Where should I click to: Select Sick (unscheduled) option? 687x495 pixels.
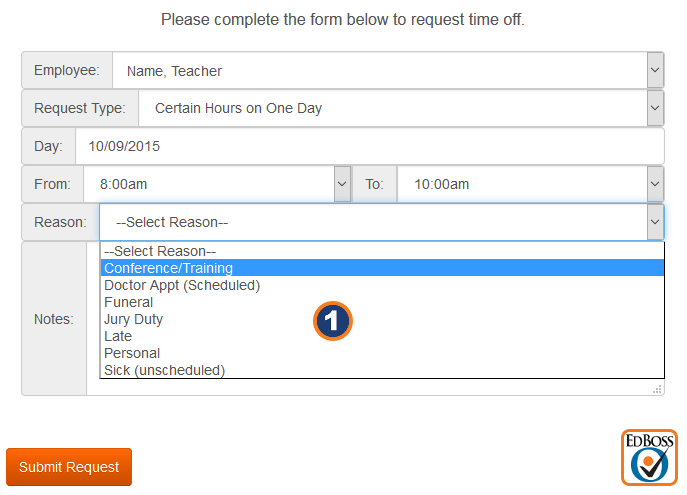pyautogui.click(x=164, y=370)
